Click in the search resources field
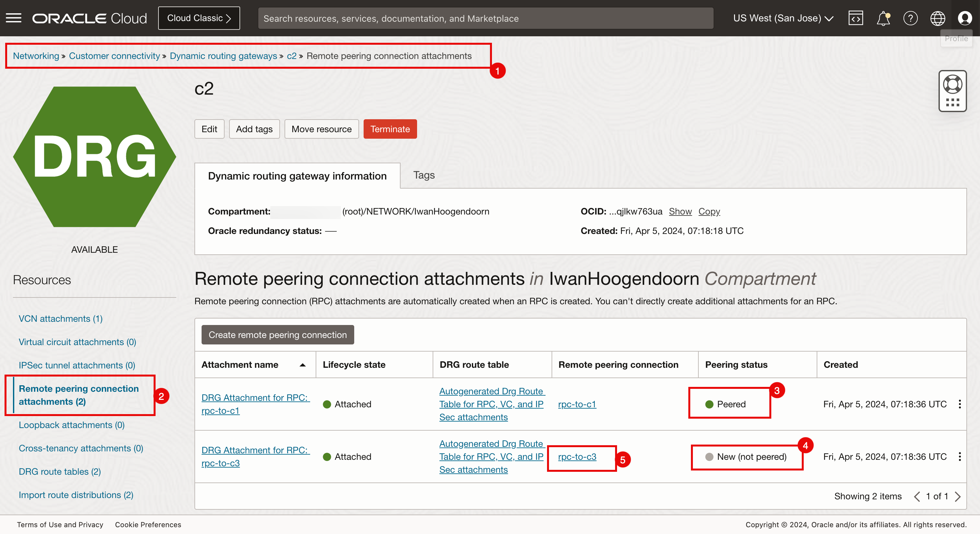 coord(485,18)
